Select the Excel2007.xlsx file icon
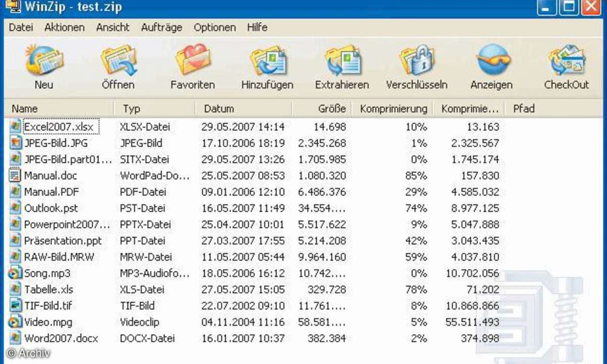Image resolution: width=607 pixels, height=364 pixels. pyautogui.click(x=15, y=127)
